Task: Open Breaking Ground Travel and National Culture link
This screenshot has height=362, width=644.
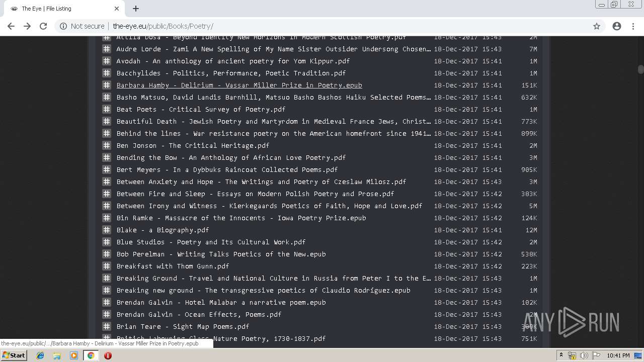Action: pos(274,278)
